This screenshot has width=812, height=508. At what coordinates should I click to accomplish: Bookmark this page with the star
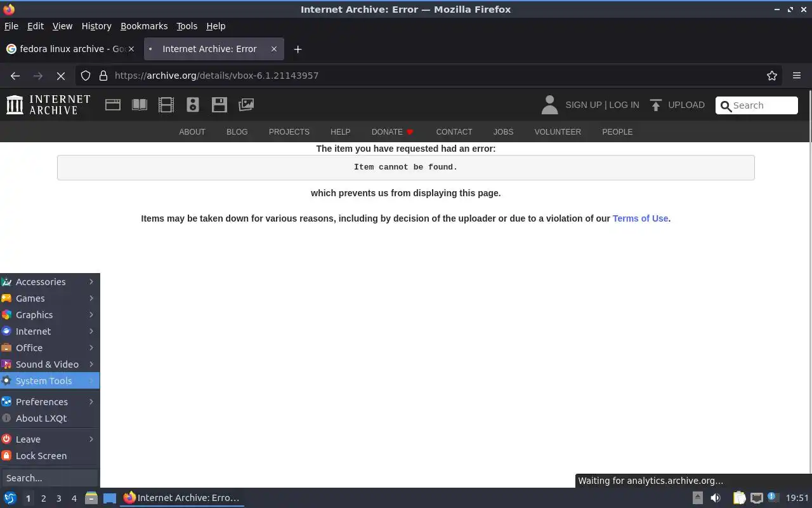pos(772,76)
